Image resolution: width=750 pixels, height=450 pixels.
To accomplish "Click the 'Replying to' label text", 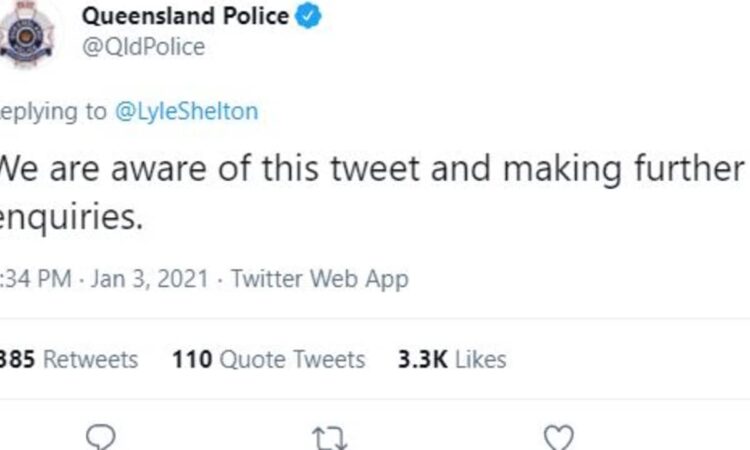I will 53,112.
